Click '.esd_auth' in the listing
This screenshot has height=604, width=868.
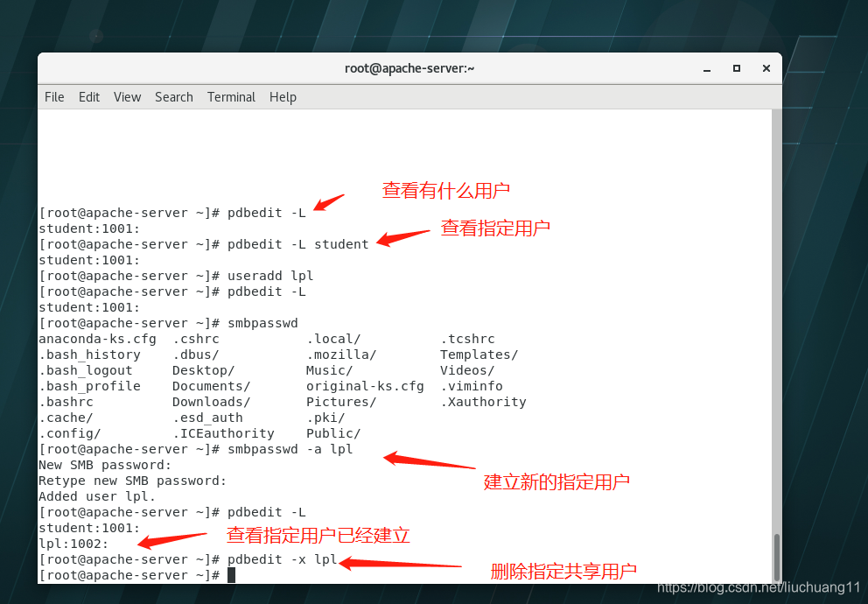coord(207,418)
